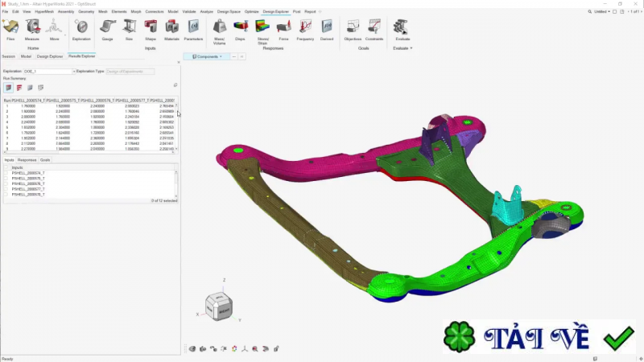Click the Run Summary vertical scrollbar
Viewport: 644px width, 362px height.
[x=177, y=127]
